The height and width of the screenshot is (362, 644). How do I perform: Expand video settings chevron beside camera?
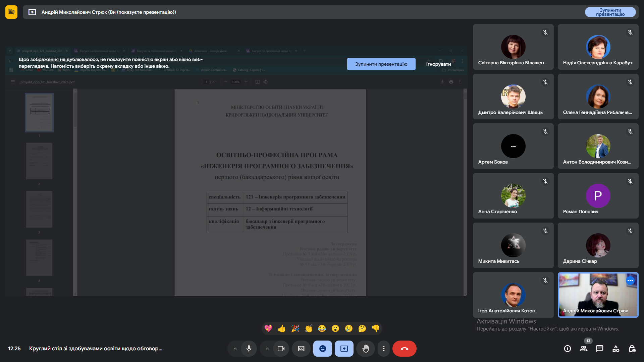coord(267,349)
